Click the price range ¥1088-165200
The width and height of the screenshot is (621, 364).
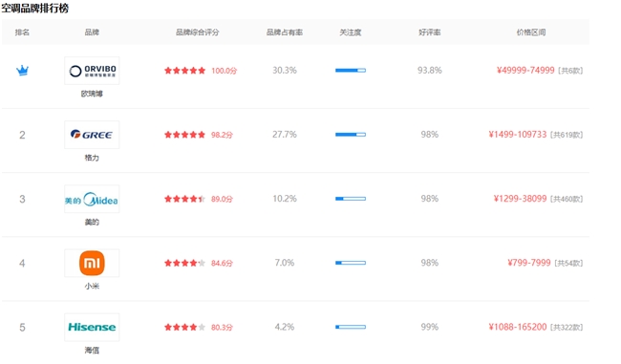coord(518,327)
